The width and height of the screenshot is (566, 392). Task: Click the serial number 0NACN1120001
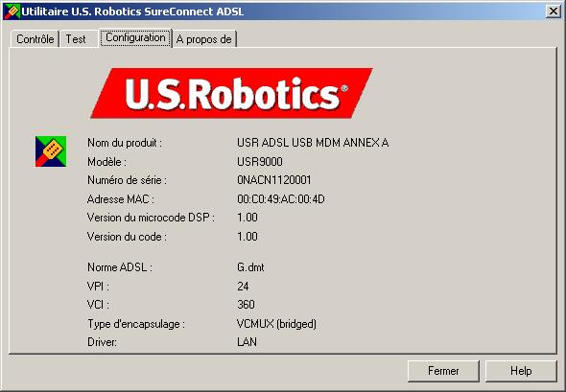tap(274, 180)
